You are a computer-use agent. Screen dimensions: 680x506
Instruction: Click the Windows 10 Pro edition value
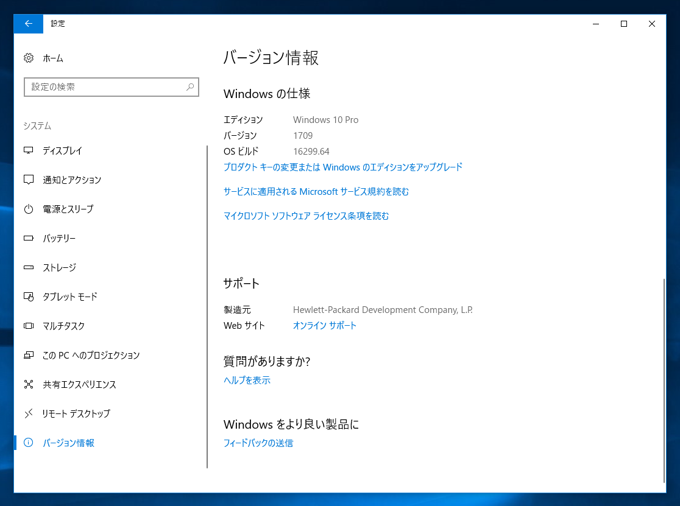326,120
